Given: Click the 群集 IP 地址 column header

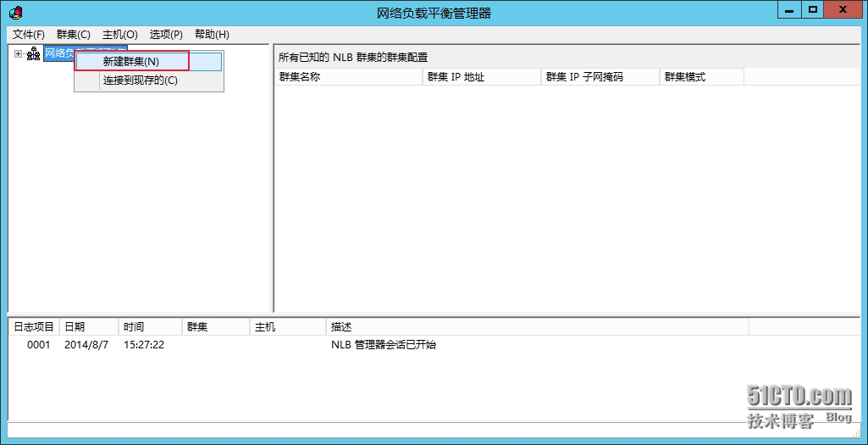Looking at the screenshot, I should [481, 77].
